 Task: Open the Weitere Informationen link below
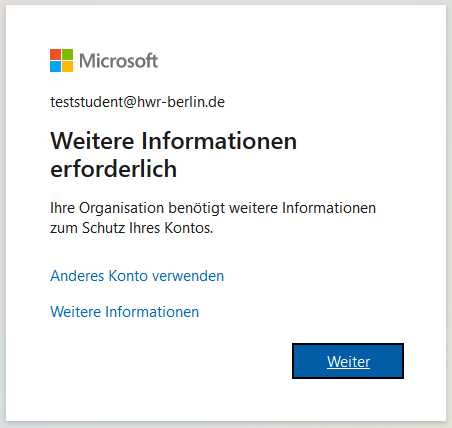(125, 312)
